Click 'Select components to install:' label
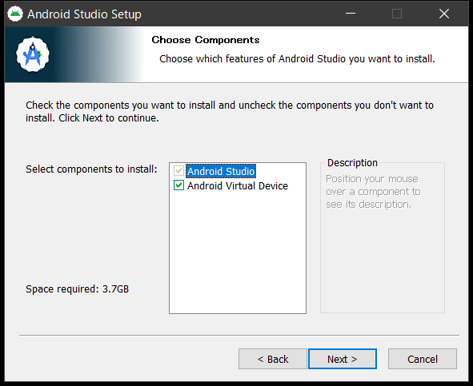473x386 pixels. (91, 169)
